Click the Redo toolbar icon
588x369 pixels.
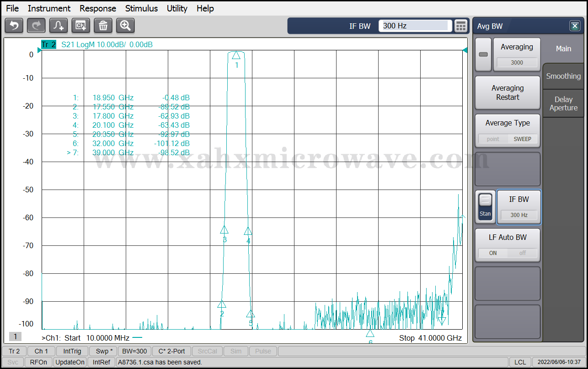tap(36, 26)
